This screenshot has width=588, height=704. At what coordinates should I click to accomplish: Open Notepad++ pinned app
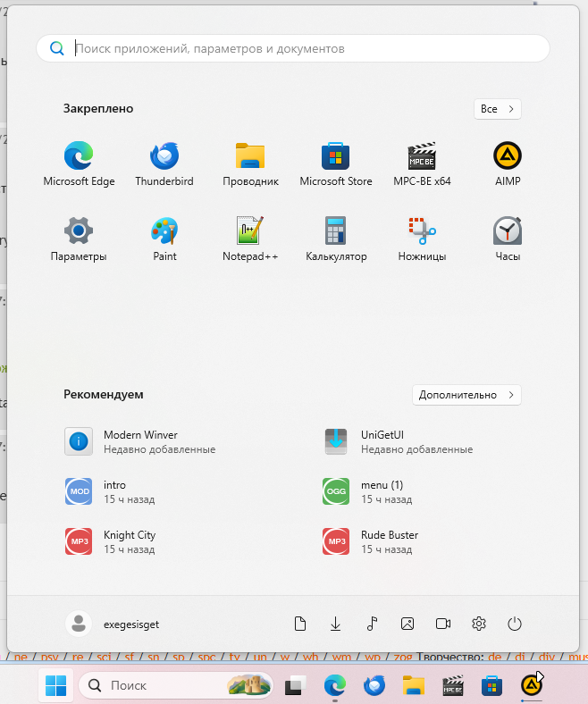pos(250,239)
